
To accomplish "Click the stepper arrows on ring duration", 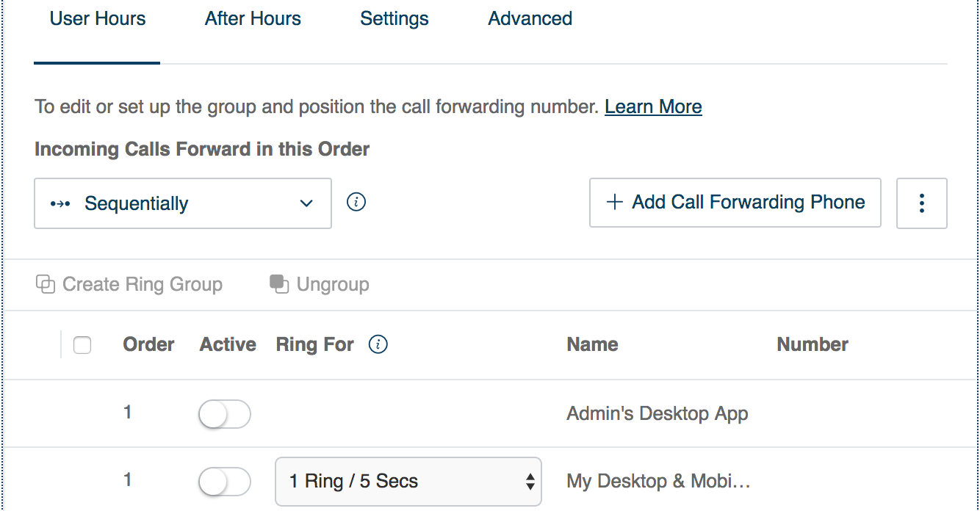I will pos(530,482).
